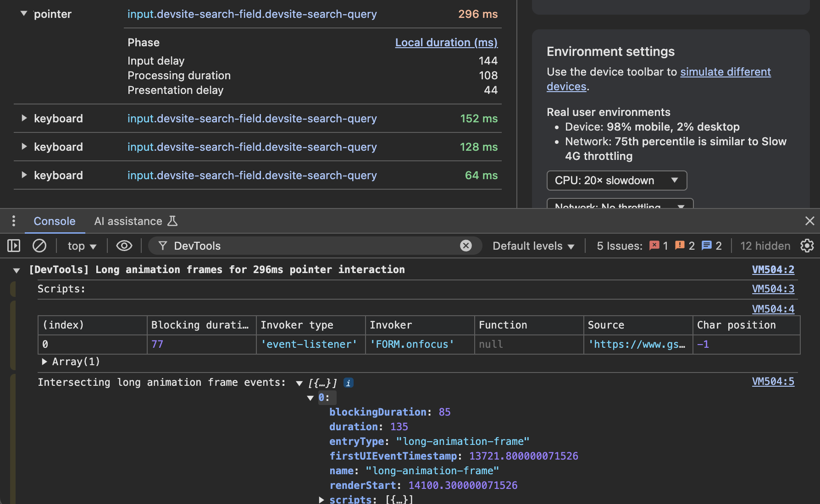
Task: Open the Default levels dropdown
Action: [x=533, y=246]
